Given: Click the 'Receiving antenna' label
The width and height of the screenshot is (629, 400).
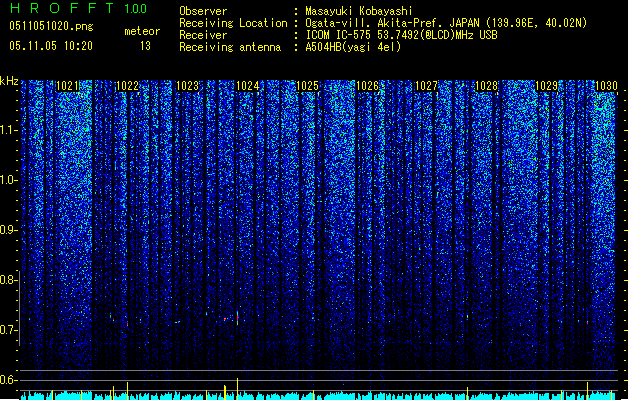Looking at the screenshot, I should click(x=230, y=47).
